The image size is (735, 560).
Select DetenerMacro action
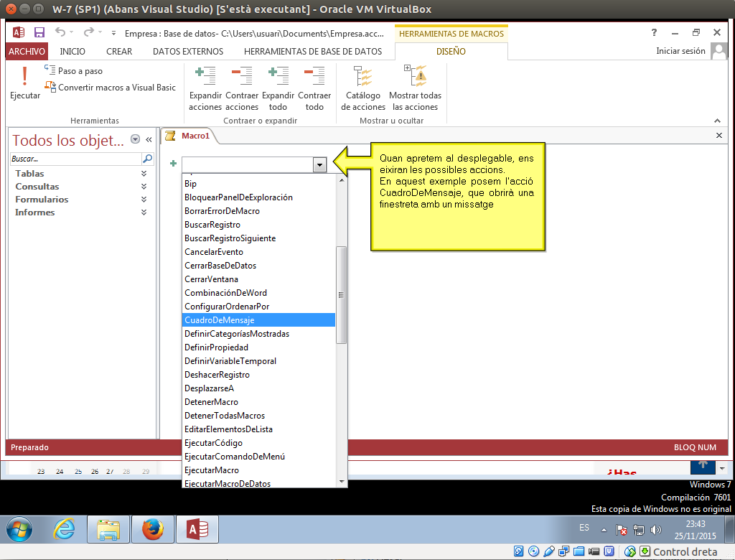(x=258, y=402)
